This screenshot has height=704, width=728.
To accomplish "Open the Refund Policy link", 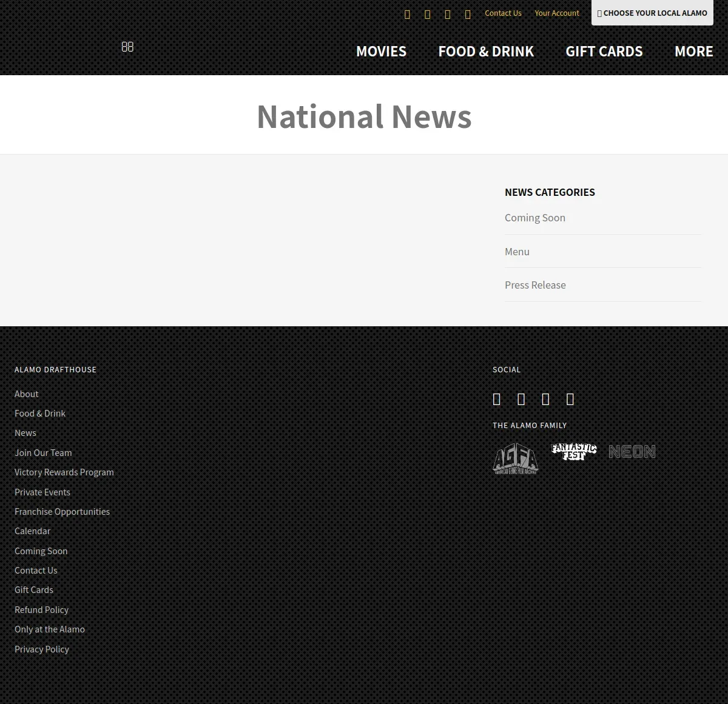I will click(x=41, y=610).
